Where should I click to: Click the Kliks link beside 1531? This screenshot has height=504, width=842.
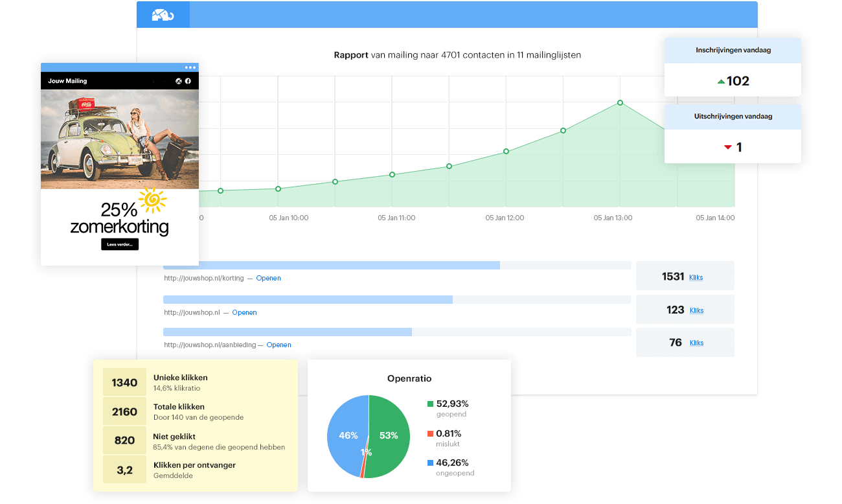[x=696, y=277]
